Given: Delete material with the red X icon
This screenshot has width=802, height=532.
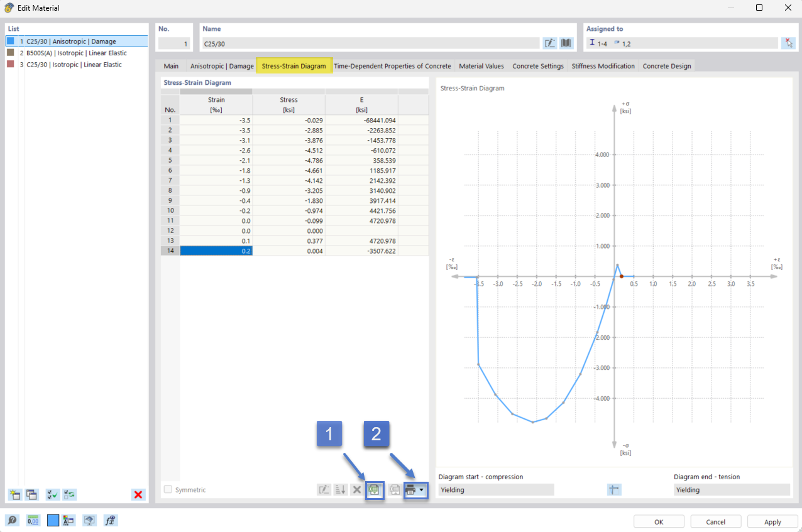Looking at the screenshot, I should pos(138,495).
